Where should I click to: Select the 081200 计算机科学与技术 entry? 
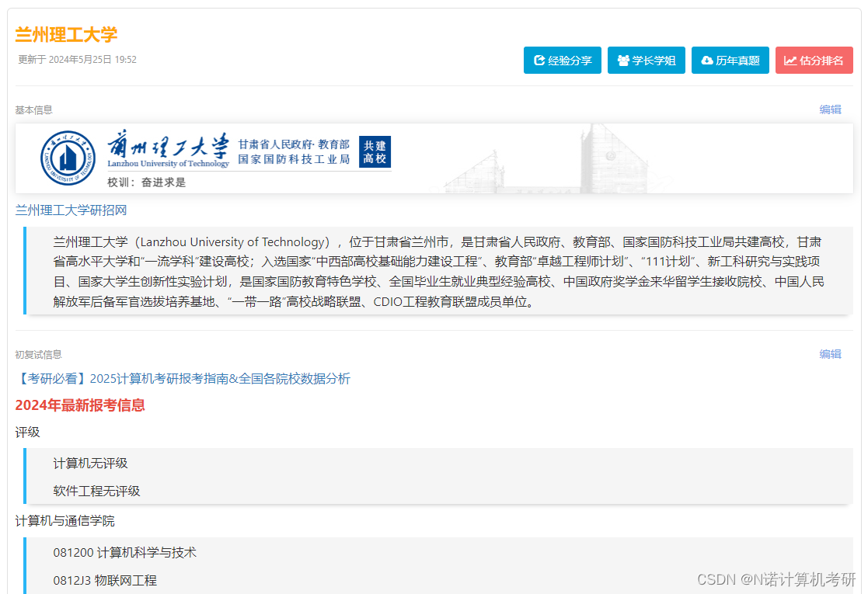tap(124, 553)
